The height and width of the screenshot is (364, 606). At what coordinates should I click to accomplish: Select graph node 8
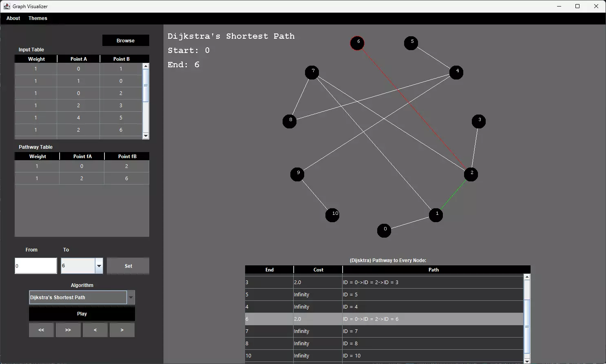[x=290, y=121]
